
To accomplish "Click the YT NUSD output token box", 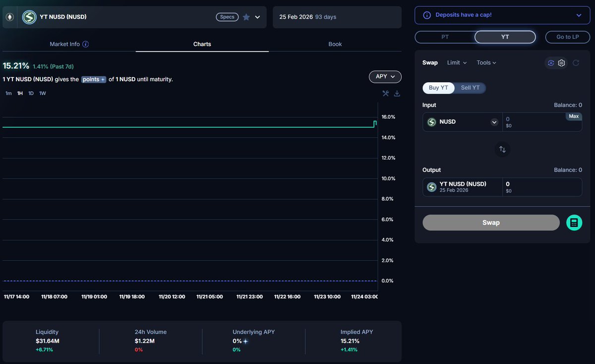I will (x=463, y=187).
